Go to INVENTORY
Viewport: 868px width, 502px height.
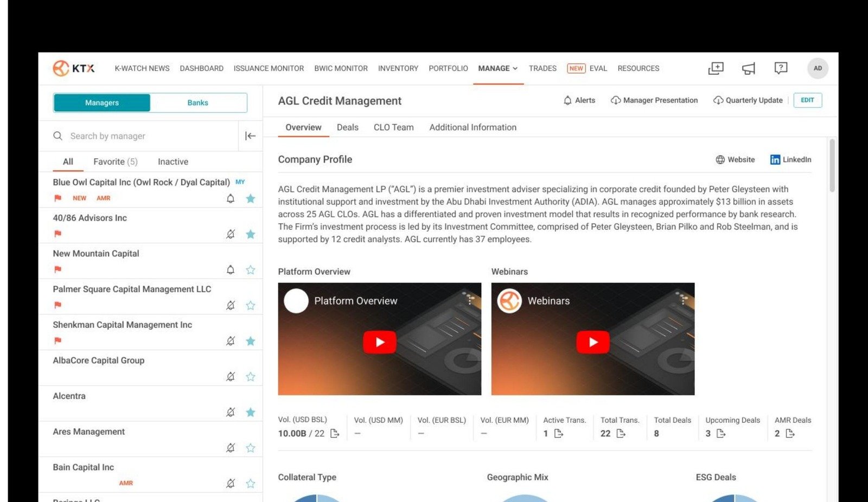(398, 68)
